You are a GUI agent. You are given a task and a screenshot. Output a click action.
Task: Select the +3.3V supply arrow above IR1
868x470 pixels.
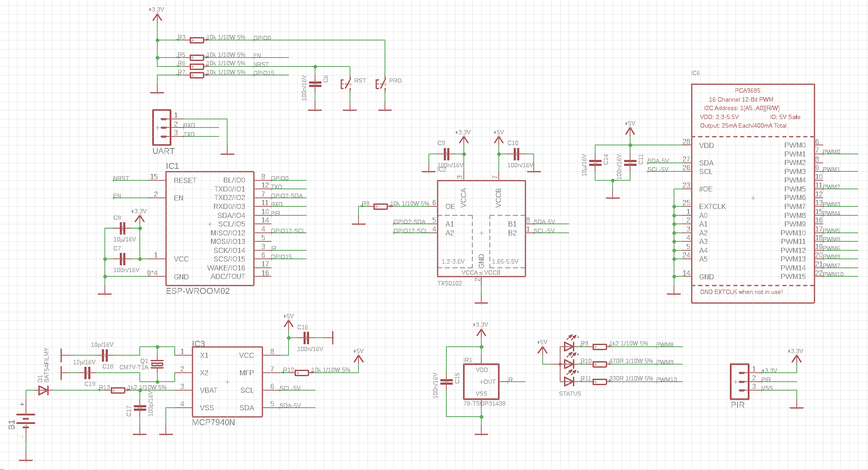(x=481, y=332)
